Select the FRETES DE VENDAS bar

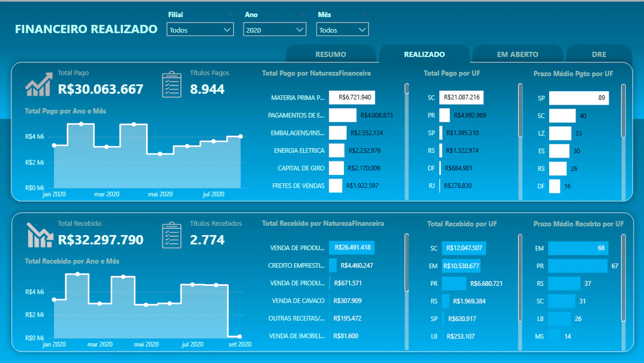pyautogui.click(x=336, y=185)
